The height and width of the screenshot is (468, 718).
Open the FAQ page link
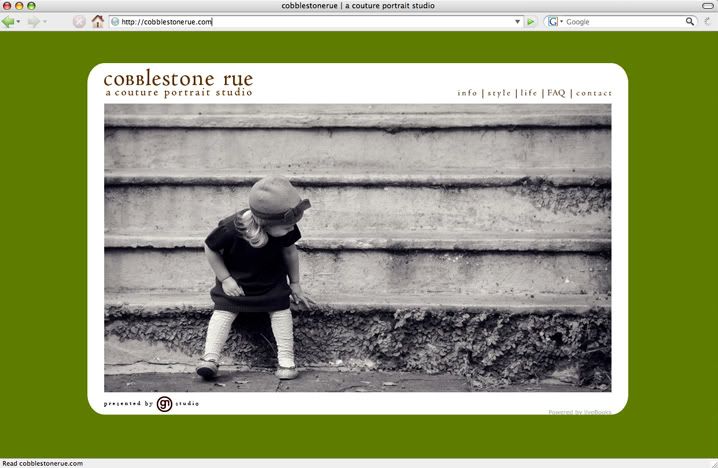556,93
